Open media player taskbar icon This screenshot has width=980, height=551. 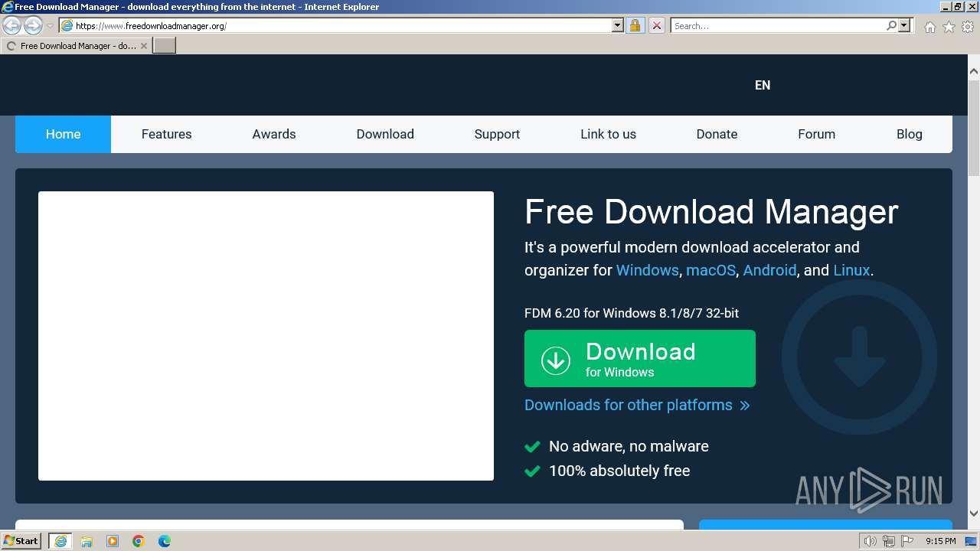[113, 541]
